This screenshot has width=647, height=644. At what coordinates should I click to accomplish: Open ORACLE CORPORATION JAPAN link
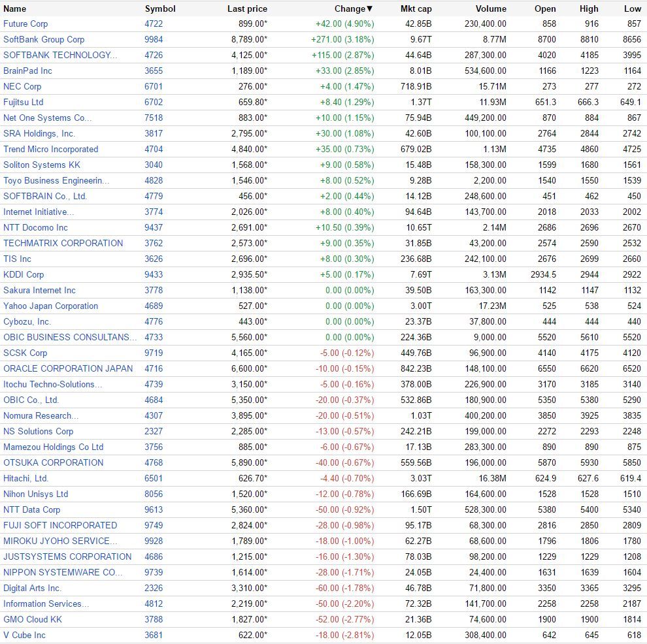pyautogui.click(x=68, y=368)
